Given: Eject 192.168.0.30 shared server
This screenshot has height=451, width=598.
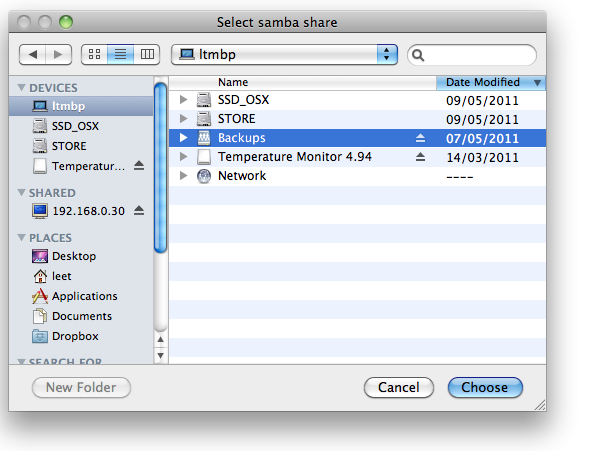Looking at the screenshot, I should point(139,210).
